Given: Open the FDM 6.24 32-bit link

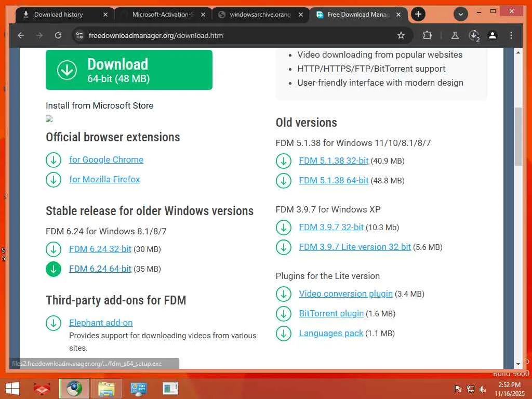Looking at the screenshot, I should coord(100,249).
